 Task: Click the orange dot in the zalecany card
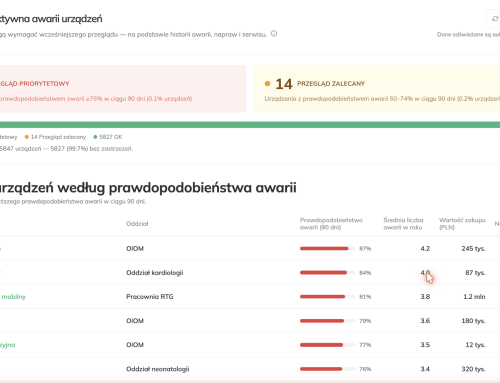coord(267,84)
